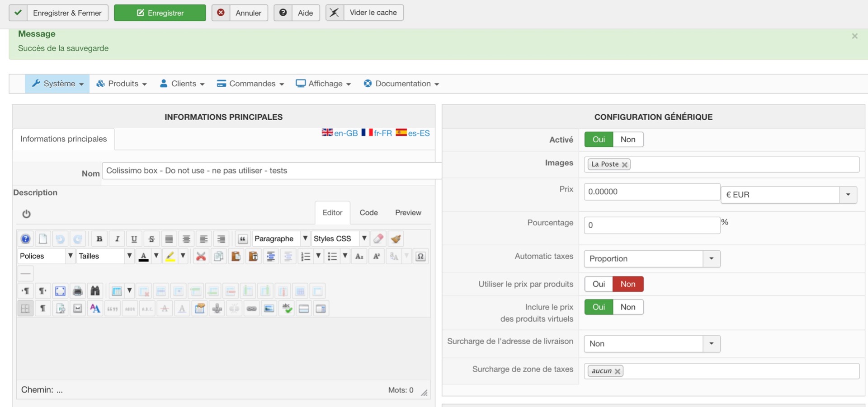Set Activé to Oui
The height and width of the screenshot is (407, 868).
coord(599,140)
